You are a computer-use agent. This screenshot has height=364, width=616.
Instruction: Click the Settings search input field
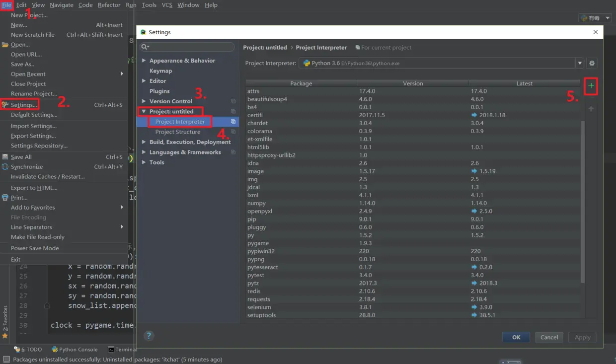tap(187, 47)
